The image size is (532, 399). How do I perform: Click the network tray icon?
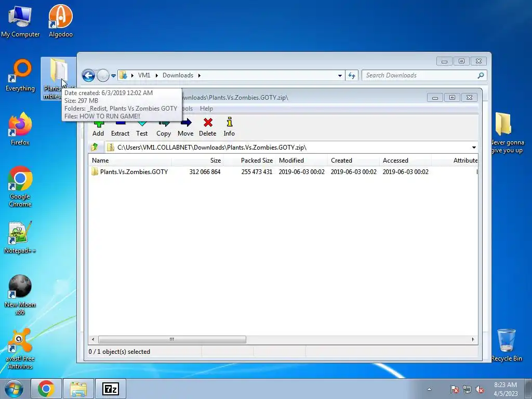pos(467,389)
